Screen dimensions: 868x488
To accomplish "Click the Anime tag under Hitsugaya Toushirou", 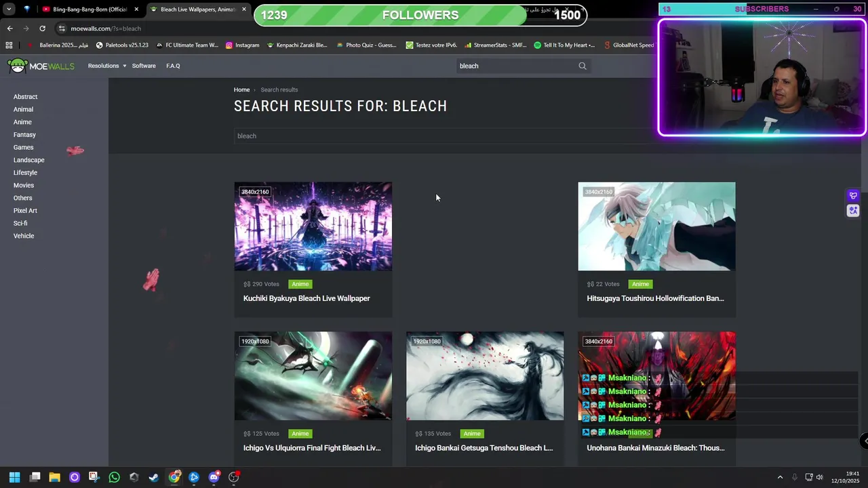I will pyautogui.click(x=640, y=284).
